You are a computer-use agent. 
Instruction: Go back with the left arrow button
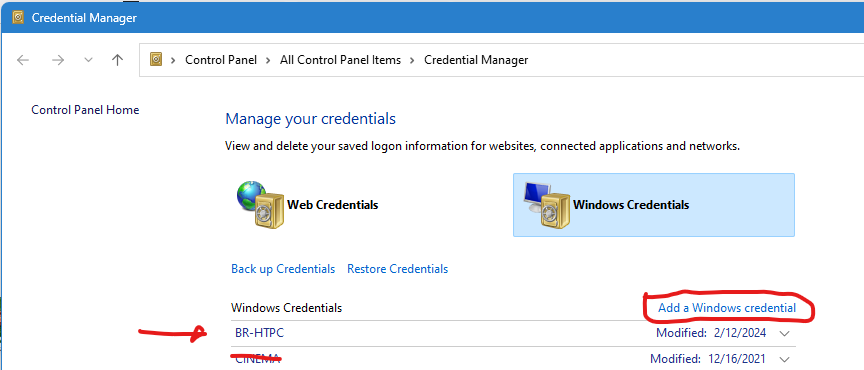point(23,60)
